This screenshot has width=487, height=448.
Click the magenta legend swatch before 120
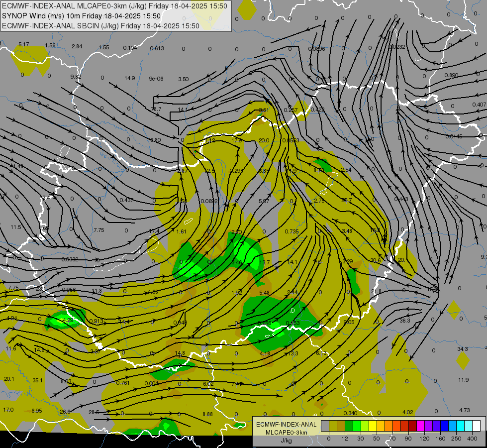(420, 426)
